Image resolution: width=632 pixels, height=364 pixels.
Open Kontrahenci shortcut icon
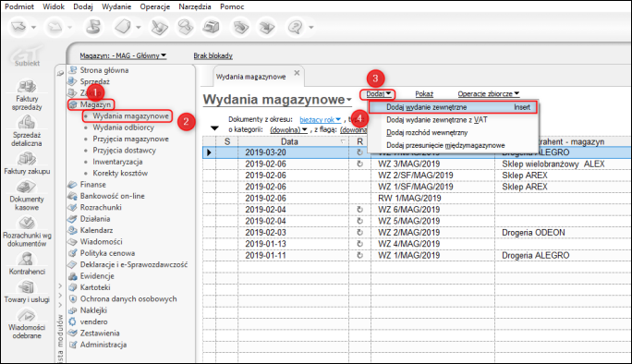pos(27,259)
